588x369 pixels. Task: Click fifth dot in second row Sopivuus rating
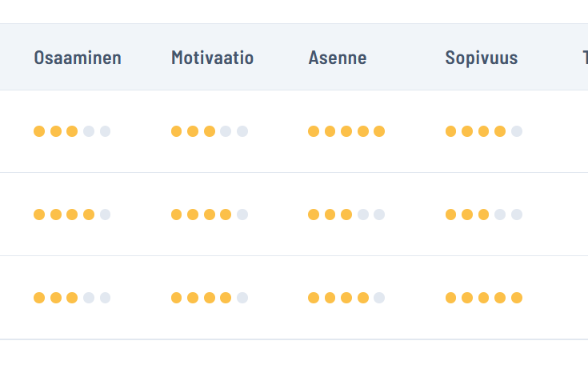tap(517, 215)
